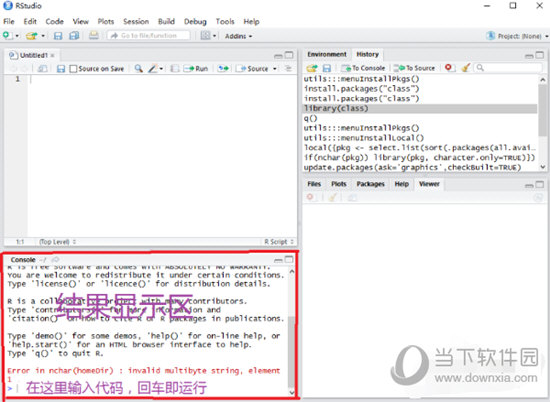Open the Session menu
The image size is (550, 402).
click(x=136, y=21)
